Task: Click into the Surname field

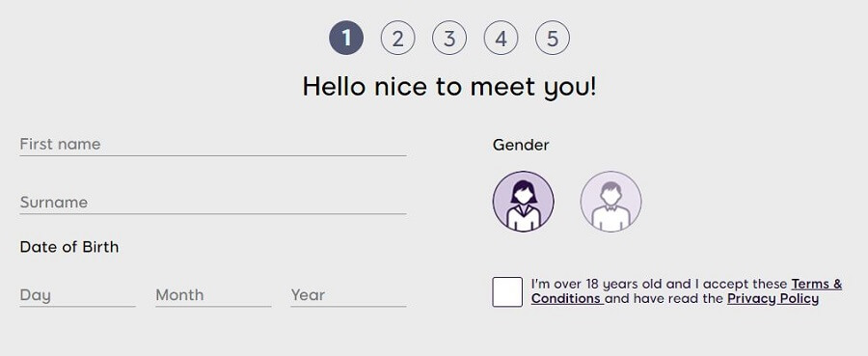Action: (213, 202)
